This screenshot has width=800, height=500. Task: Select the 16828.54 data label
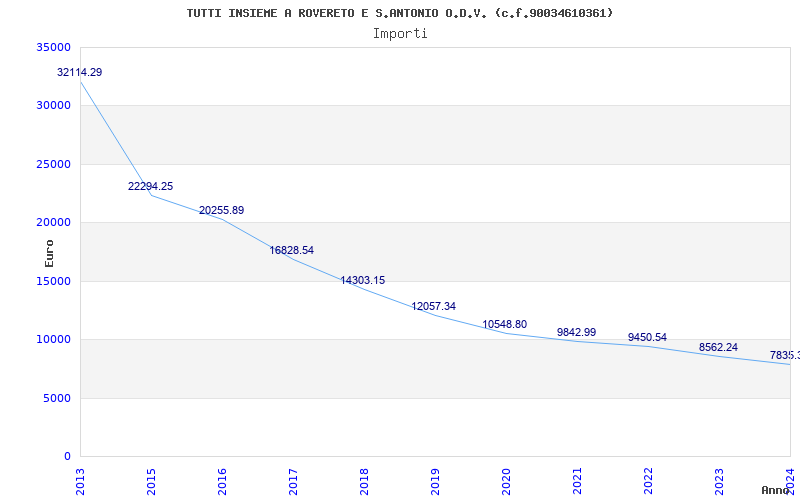click(x=292, y=251)
